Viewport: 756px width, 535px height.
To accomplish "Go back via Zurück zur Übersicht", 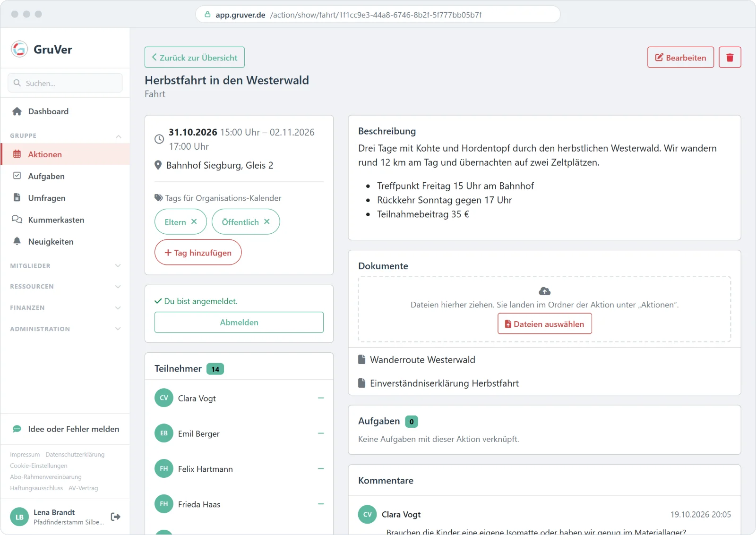I will coord(194,57).
